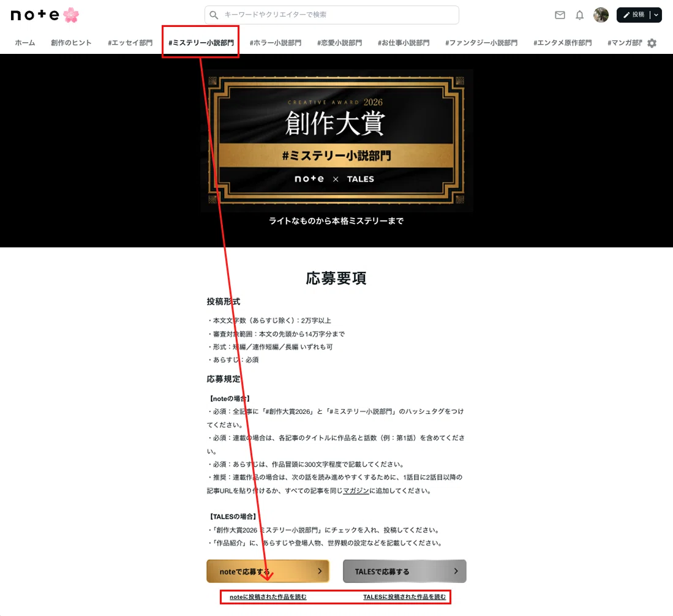Click the 投稿 post button
Screen dimensions: 673x616
click(634, 15)
